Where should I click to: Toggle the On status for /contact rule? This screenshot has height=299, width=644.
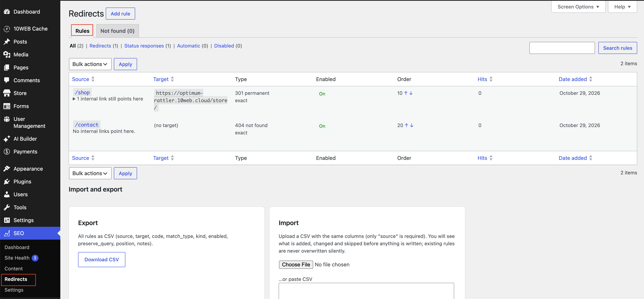point(322,126)
